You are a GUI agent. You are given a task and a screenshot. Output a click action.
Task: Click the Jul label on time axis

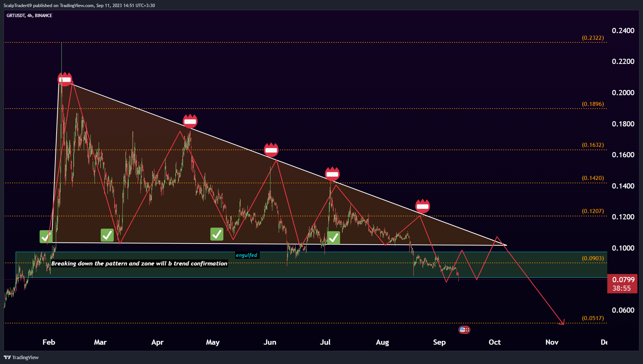(x=325, y=342)
